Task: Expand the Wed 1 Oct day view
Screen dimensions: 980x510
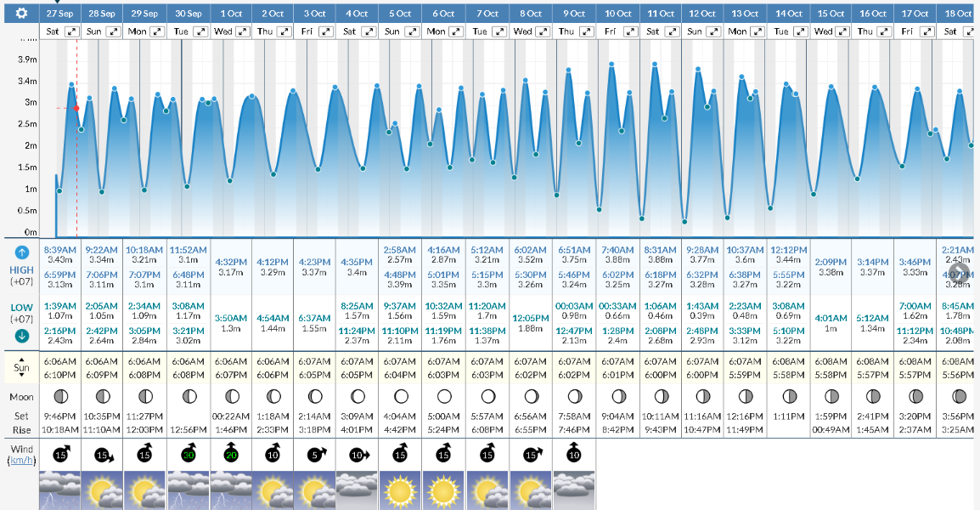Action: coord(242,31)
